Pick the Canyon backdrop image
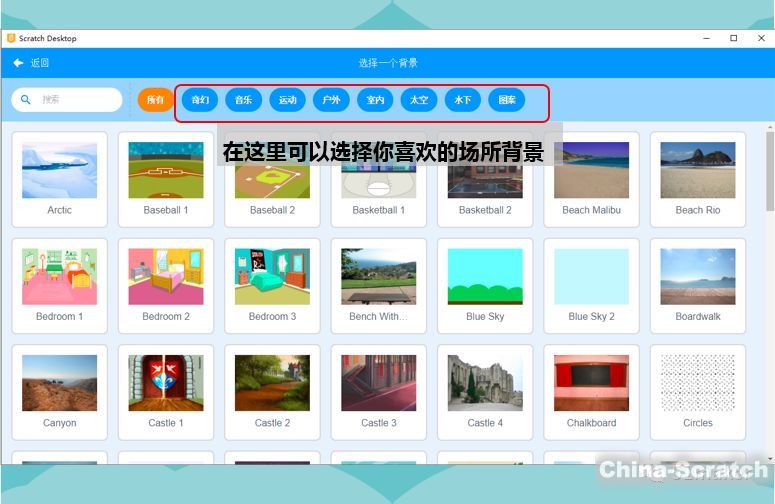The width and height of the screenshot is (775, 504). pyautogui.click(x=59, y=383)
